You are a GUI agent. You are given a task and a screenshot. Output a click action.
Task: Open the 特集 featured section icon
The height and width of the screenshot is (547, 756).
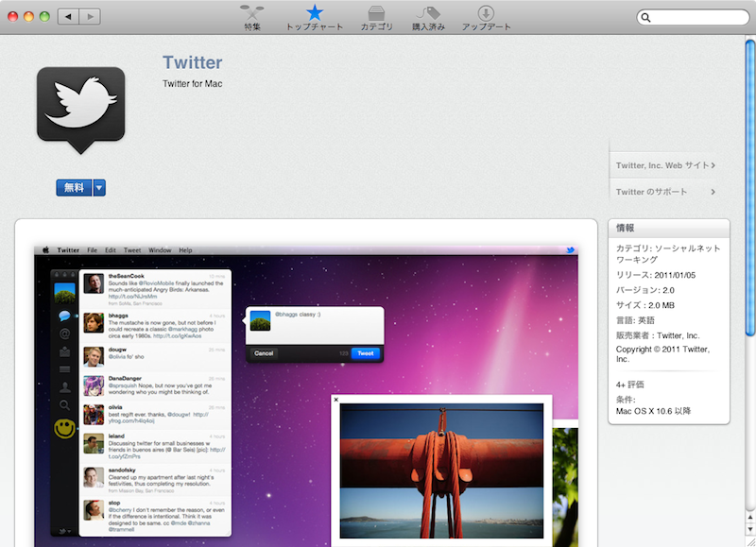coord(252,17)
